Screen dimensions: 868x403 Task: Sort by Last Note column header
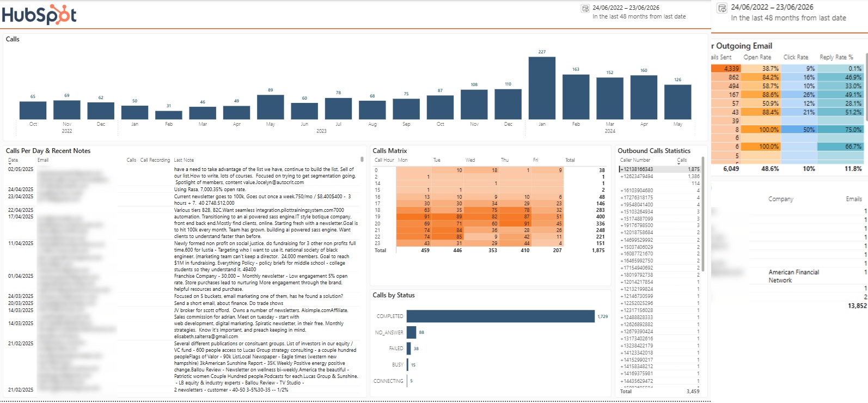[x=184, y=160]
